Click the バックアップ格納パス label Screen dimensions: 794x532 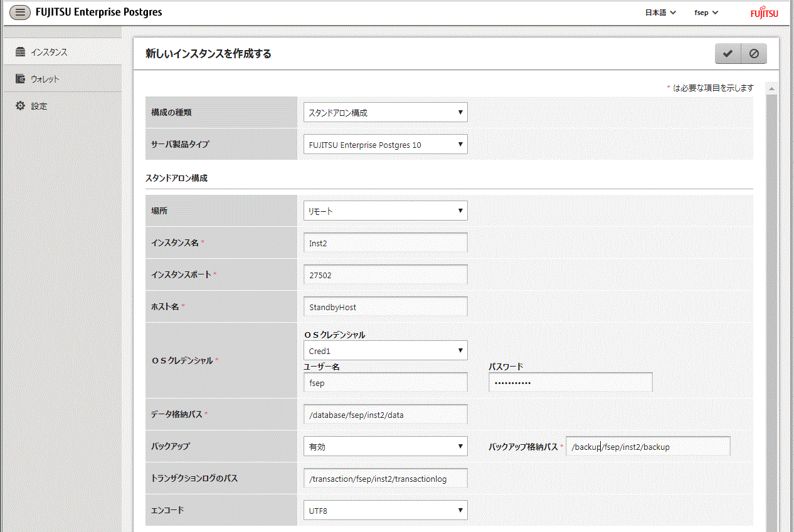click(x=523, y=447)
